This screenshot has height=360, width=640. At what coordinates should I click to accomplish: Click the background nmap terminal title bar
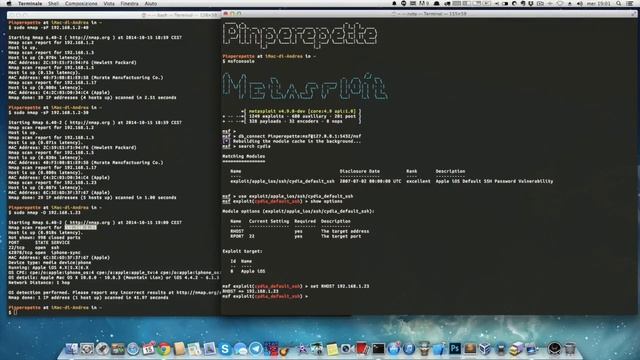114,15
